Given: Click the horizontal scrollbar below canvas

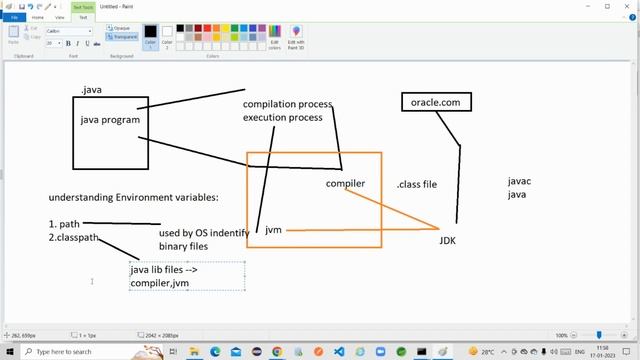Looking at the screenshot, I should 315,326.
